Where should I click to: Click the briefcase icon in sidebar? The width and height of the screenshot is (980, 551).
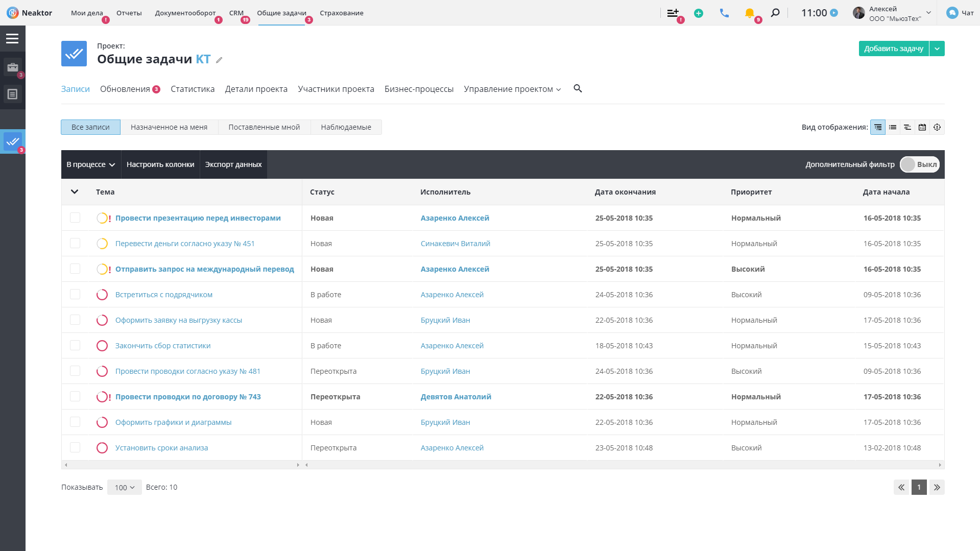point(13,67)
